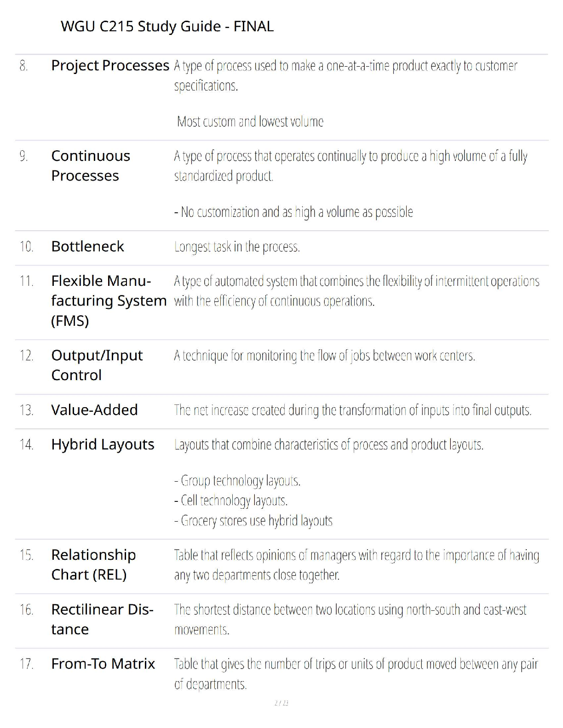Click the 'Value-Added' term
The image size is (563, 728).
click(94, 409)
